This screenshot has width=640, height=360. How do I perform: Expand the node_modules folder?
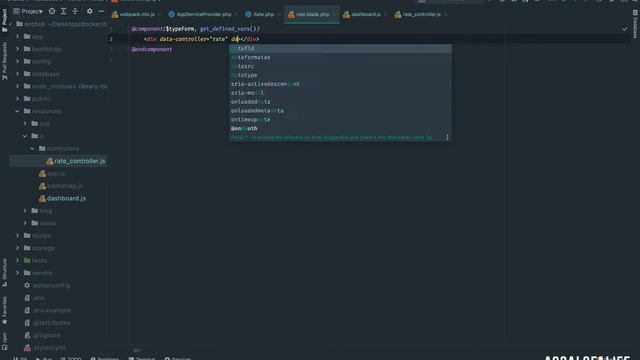18,86
